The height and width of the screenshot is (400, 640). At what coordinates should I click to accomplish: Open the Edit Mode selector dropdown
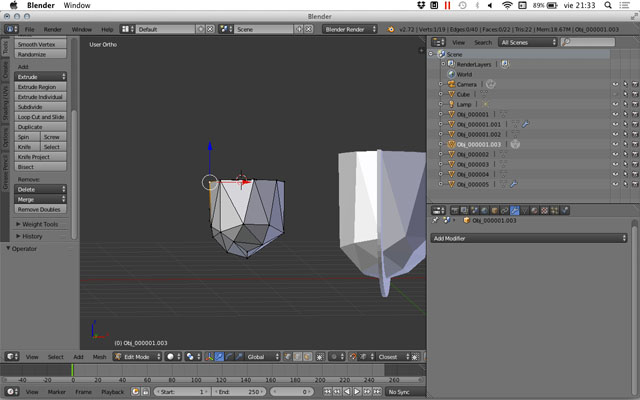137,357
